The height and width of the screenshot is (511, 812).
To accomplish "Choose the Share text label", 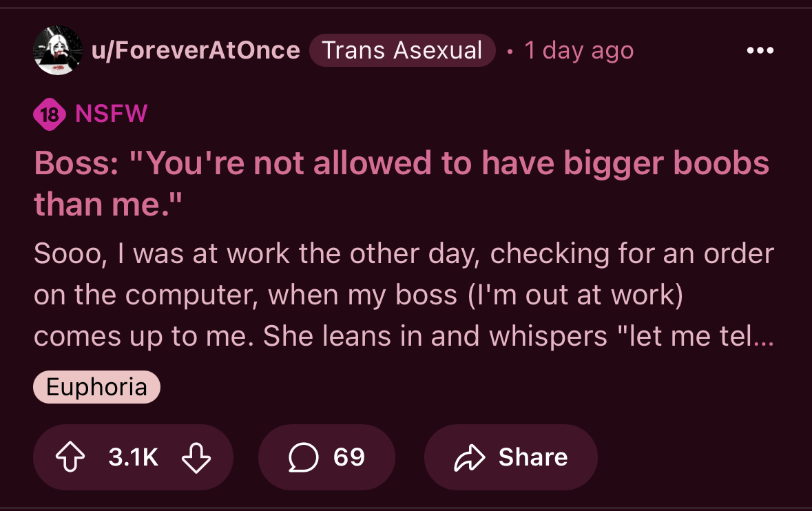I will [533, 457].
